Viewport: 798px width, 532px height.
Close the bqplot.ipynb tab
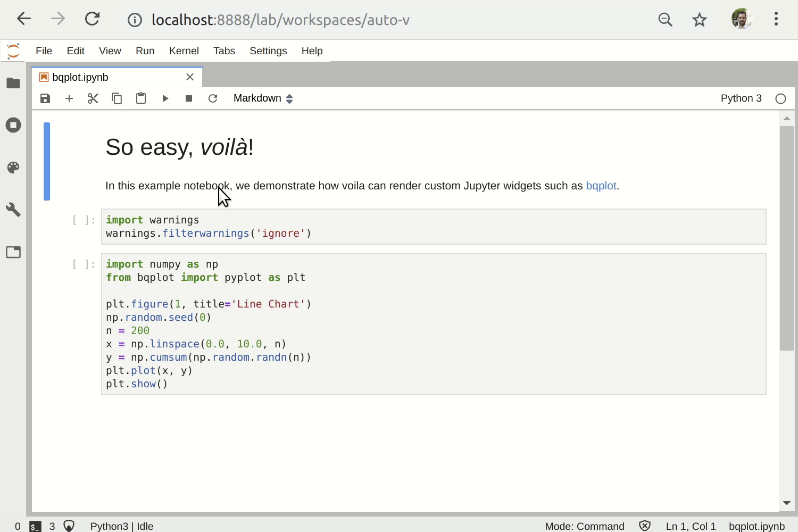[190, 77]
